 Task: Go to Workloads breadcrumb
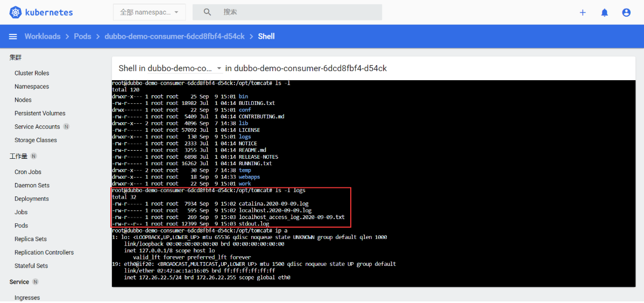click(x=43, y=37)
